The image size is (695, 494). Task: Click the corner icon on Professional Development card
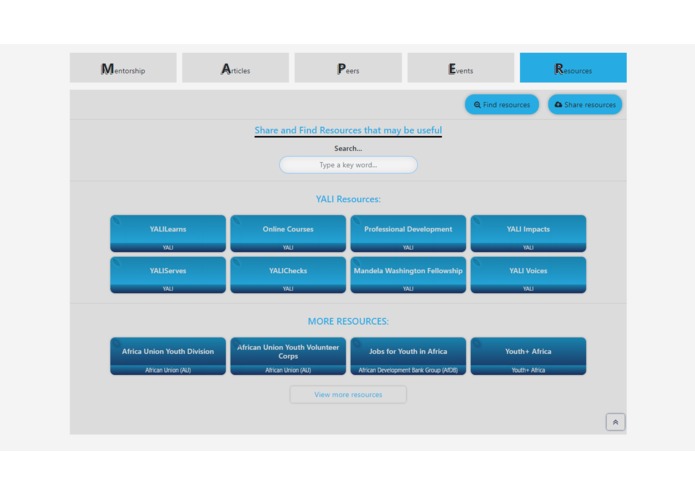(x=356, y=220)
